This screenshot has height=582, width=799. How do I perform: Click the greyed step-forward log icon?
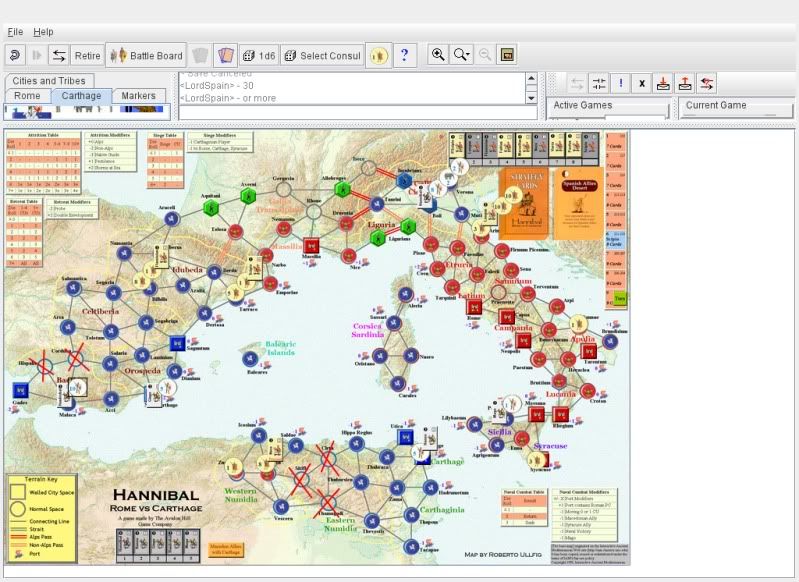click(37, 55)
